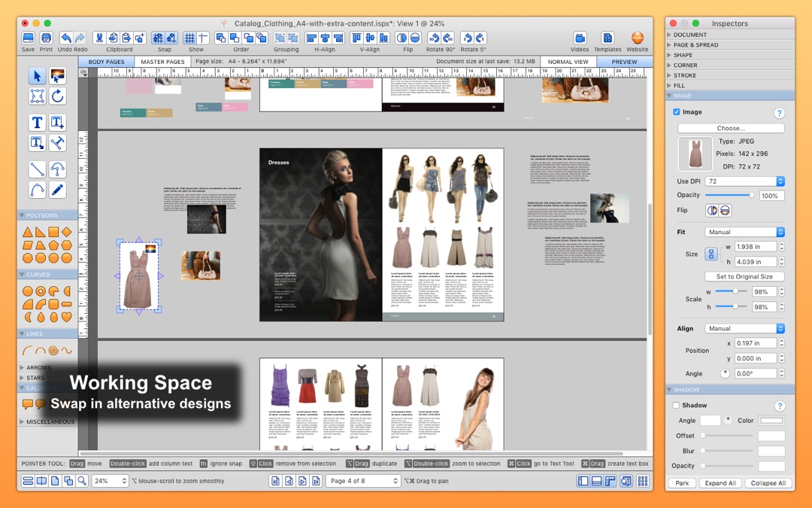Switch to the PREVIEW tab
This screenshot has width=812, height=508.
click(625, 62)
